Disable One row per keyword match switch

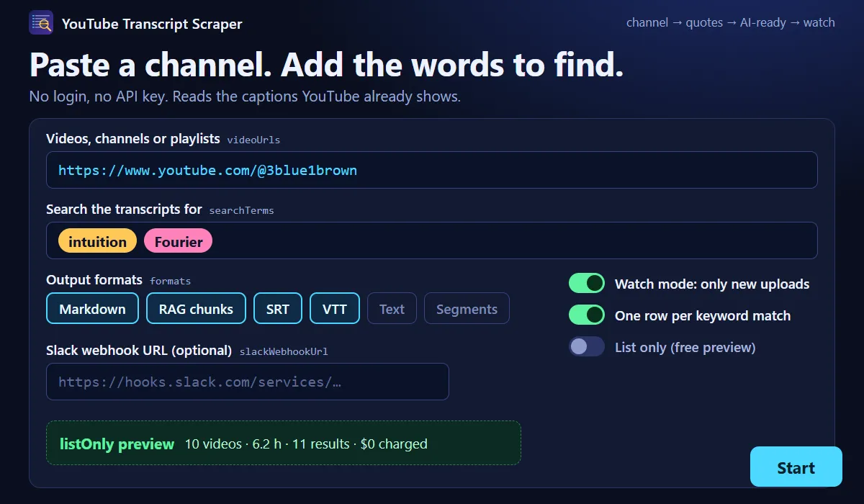[587, 315]
